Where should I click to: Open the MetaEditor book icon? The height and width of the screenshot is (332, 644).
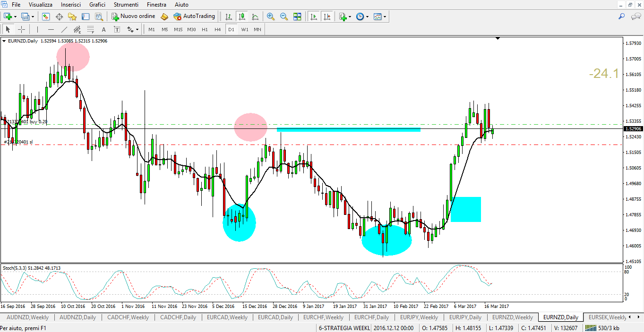tap(164, 17)
